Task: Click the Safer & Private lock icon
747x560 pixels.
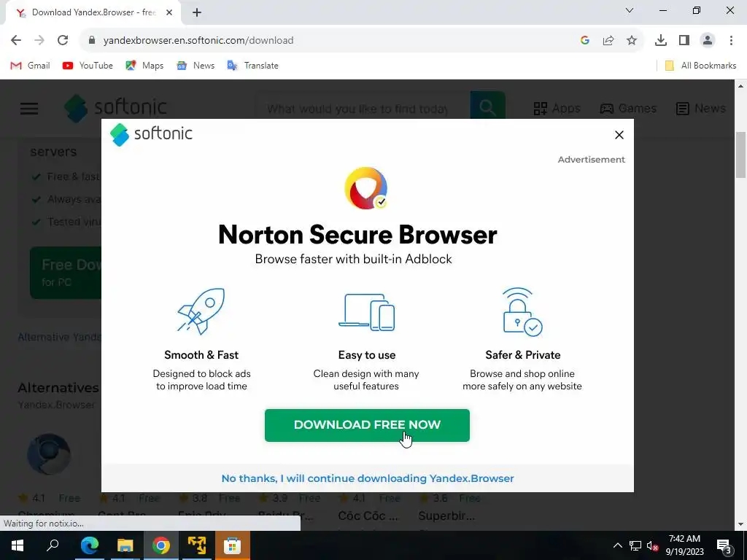Action: 522,312
